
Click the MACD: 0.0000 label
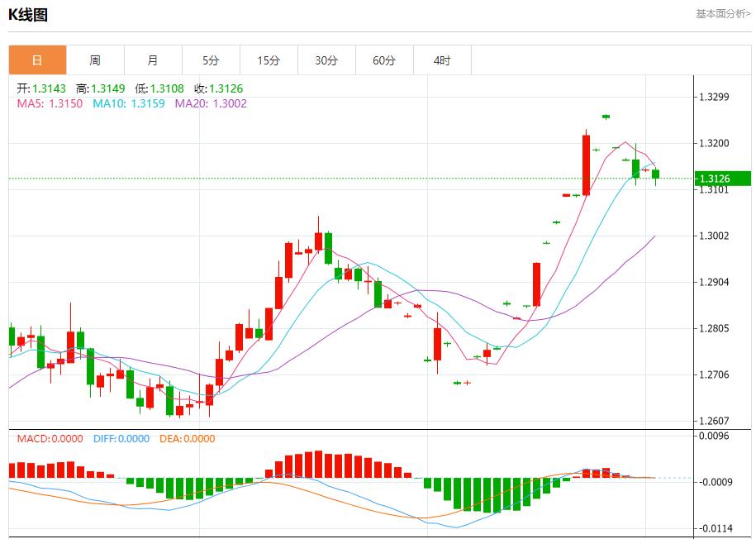pyautogui.click(x=50, y=439)
